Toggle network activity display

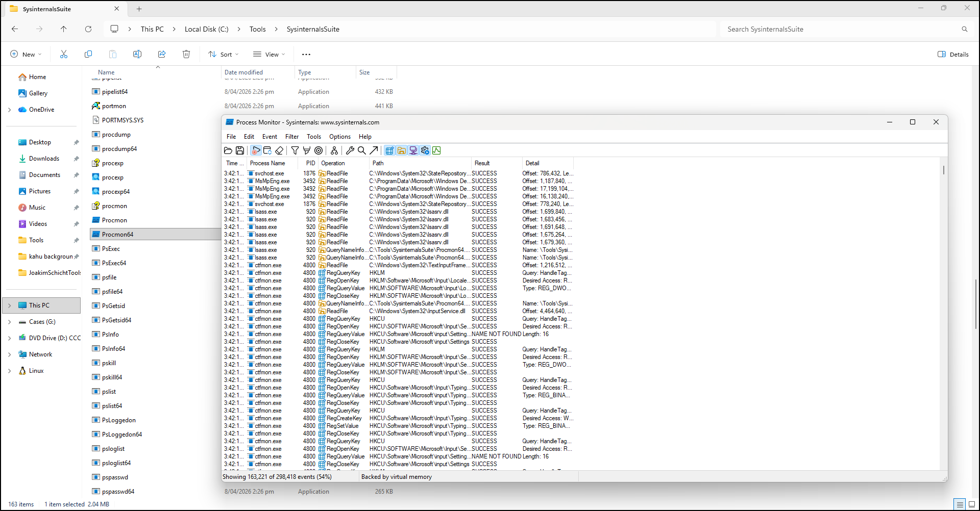pos(413,150)
